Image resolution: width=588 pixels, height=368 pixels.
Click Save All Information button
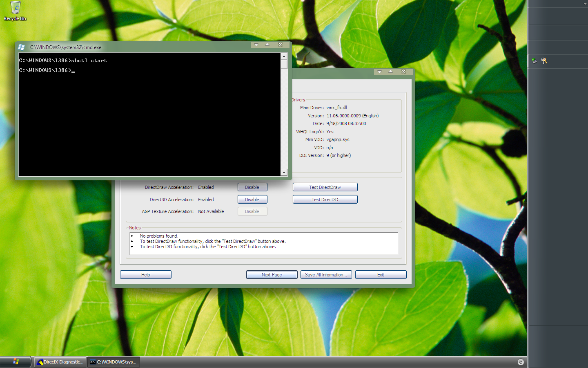coord(326,275)
